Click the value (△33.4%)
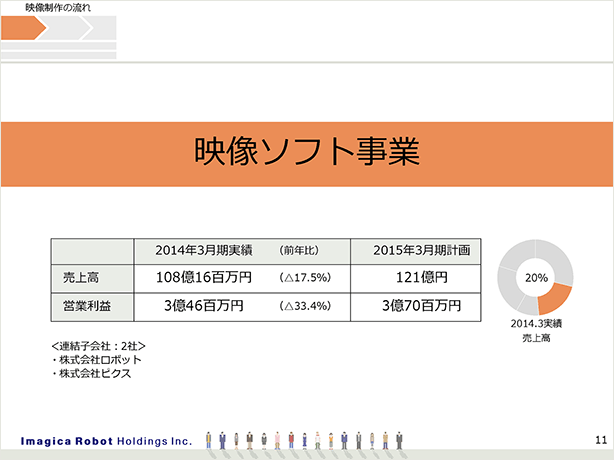Image resolution: width=614 pixels, height=460 pixels. point(305,306)
